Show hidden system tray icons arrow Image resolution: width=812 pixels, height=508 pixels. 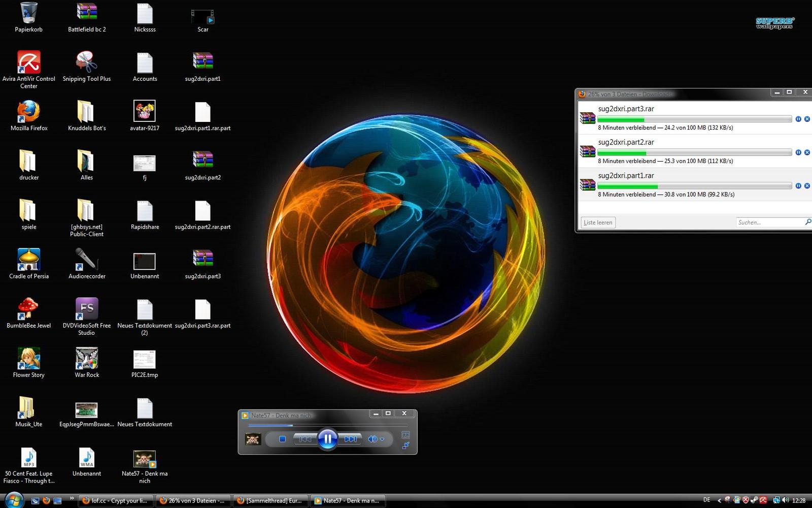(x=719, y=500)
